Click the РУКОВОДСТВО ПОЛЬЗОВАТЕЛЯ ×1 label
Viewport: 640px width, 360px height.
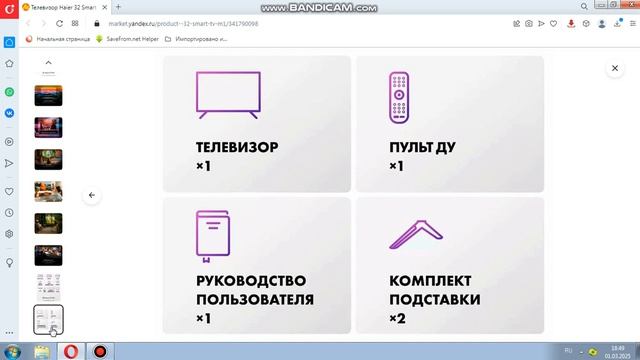(x=255, y=299)
